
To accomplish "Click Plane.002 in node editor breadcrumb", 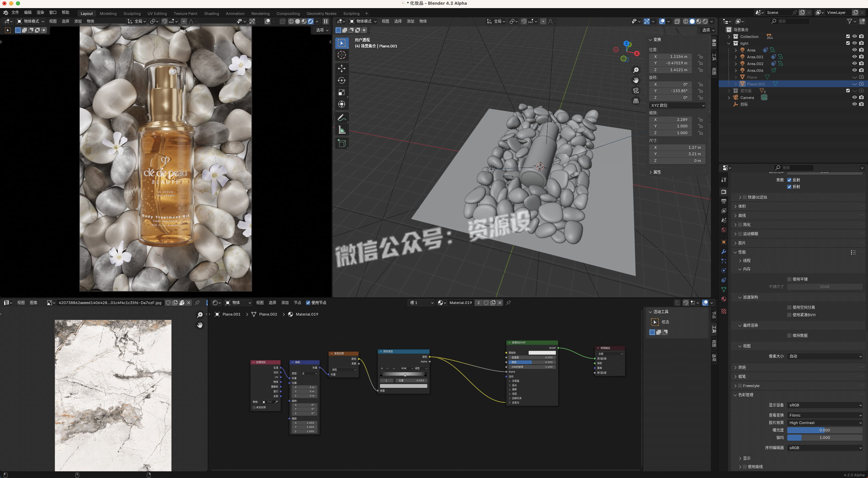I will coord(268,314).
